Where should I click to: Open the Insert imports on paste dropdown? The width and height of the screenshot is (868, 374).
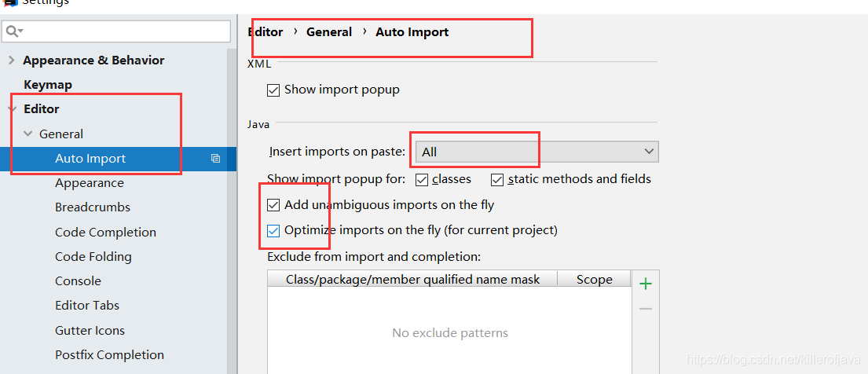pyautogui.click(x=537, y=152)
